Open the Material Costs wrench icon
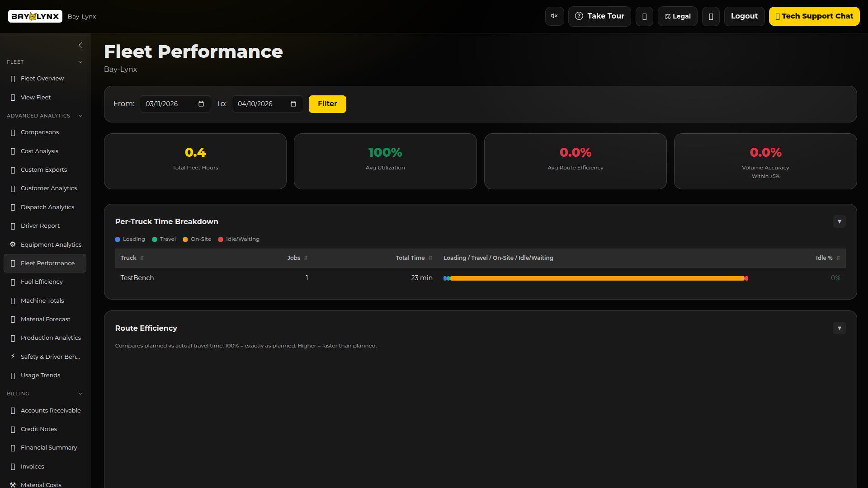The image size is (868, 488). (12, 484)
